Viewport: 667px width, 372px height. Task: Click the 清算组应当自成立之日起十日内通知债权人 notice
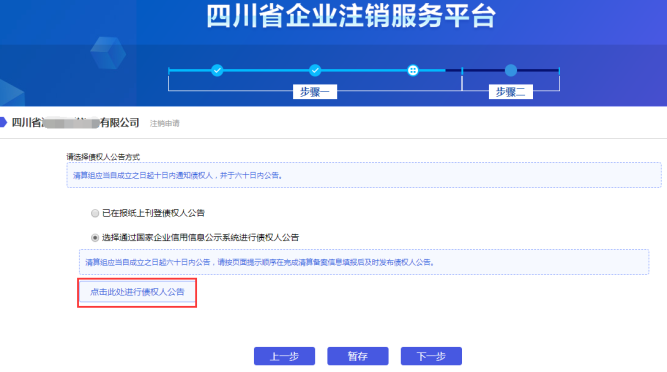pos(364,175)
